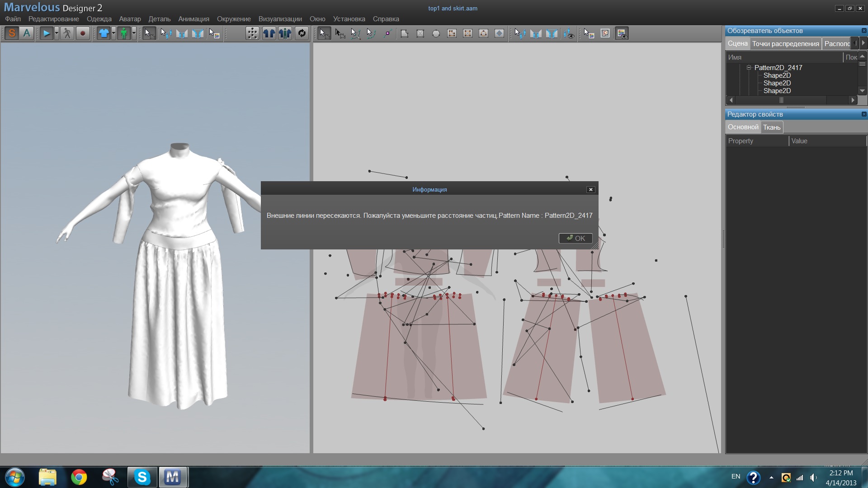The width and height of the screenshot is (868, 488).
Task: Open dropdown arrow beside blue shirt icon
Action: (x=113, y=33)
